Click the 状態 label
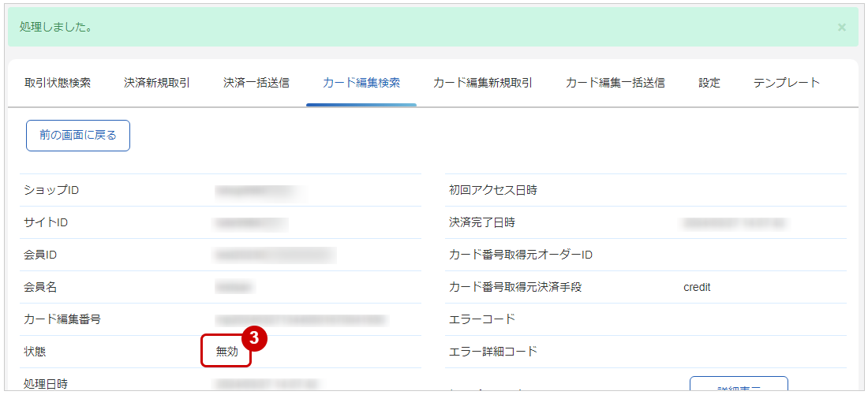Image resolution: width=868 pixels, height=395 pixels. [35, 352]
